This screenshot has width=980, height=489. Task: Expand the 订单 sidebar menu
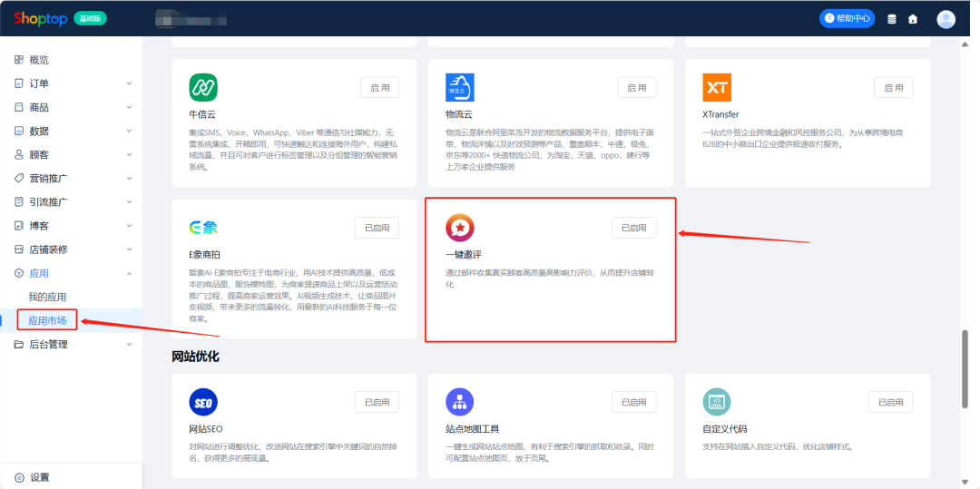71,83
